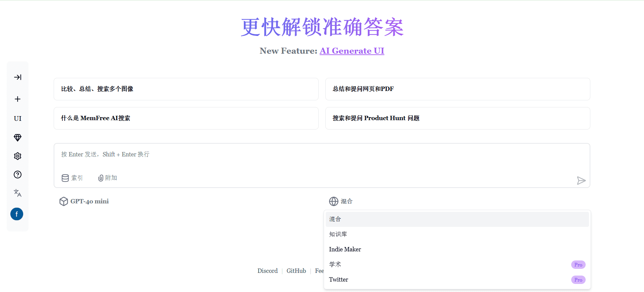Select 混合 option in the dropdown list
Image resolution: width=644 pixels, height=292 pixels.
click(457, 219)
